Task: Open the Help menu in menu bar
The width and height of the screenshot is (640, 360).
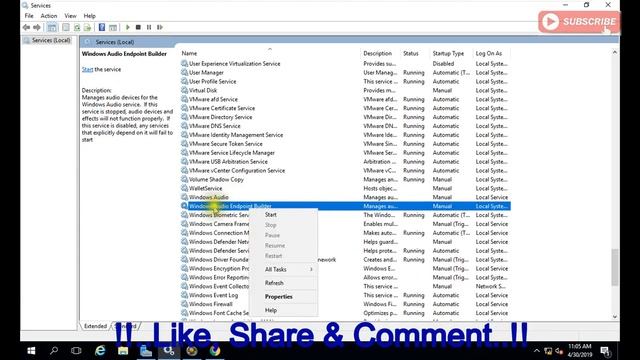Action: pos(89,16)
